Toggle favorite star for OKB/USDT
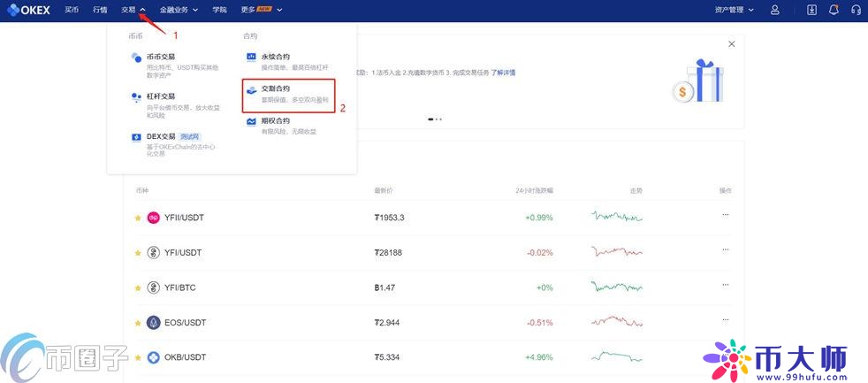868x383 pixels. pos(138,357)
